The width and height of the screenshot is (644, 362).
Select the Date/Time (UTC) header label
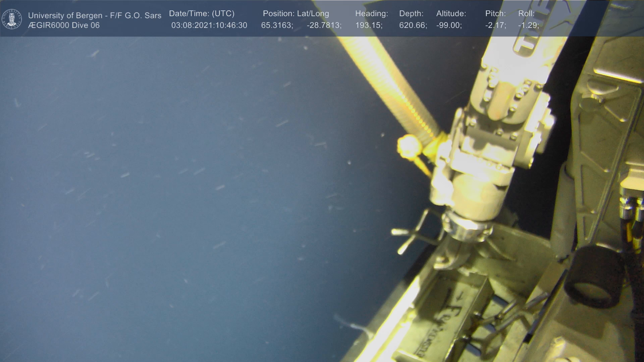click(202, 13)
